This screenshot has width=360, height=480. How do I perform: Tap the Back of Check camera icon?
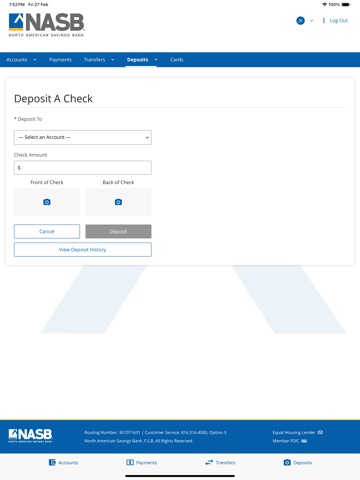click(x=118, y=202)
